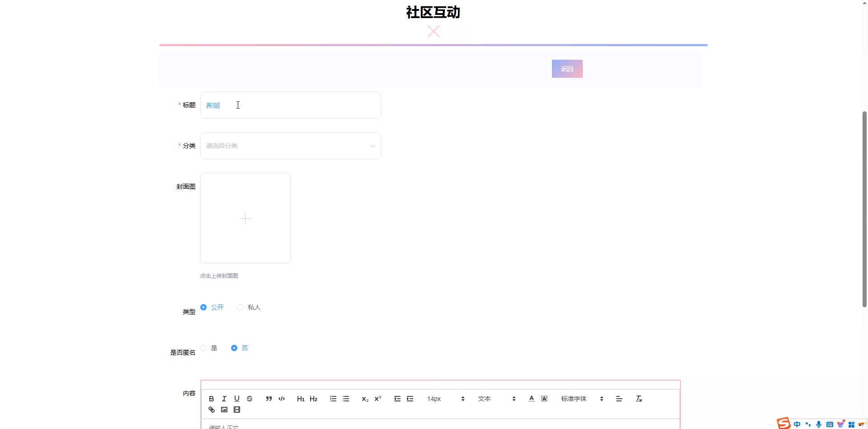Viewport: 868px width, 429px height.
Task: Open the 标准字体 font family dropdown
Action: coord(582,399)
